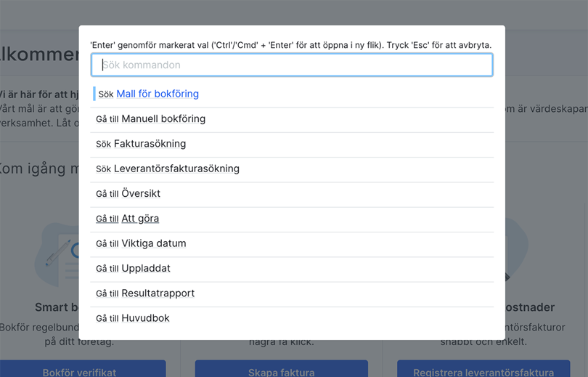Go to Manuell bokföring
This screenshot has height=377, width=588.
(163, 118)
